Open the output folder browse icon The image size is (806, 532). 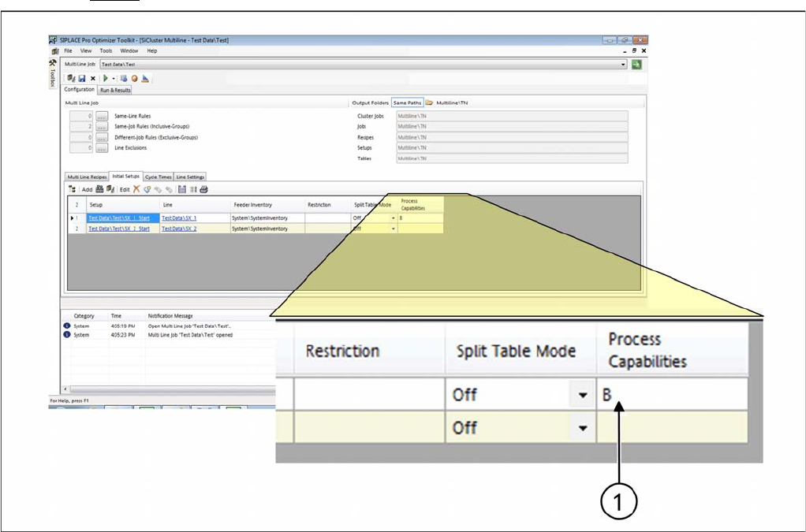(x=430, y=102)
